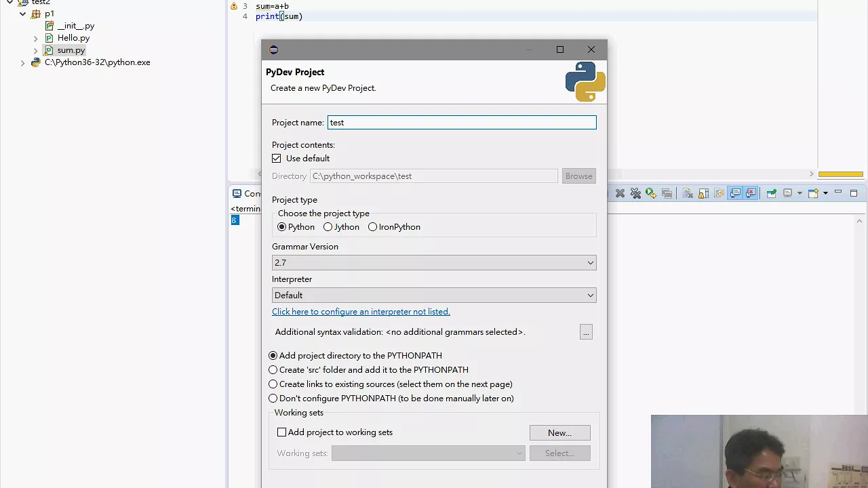
Task: Click the Python logo in dialog header
Action: coord(585,81)
